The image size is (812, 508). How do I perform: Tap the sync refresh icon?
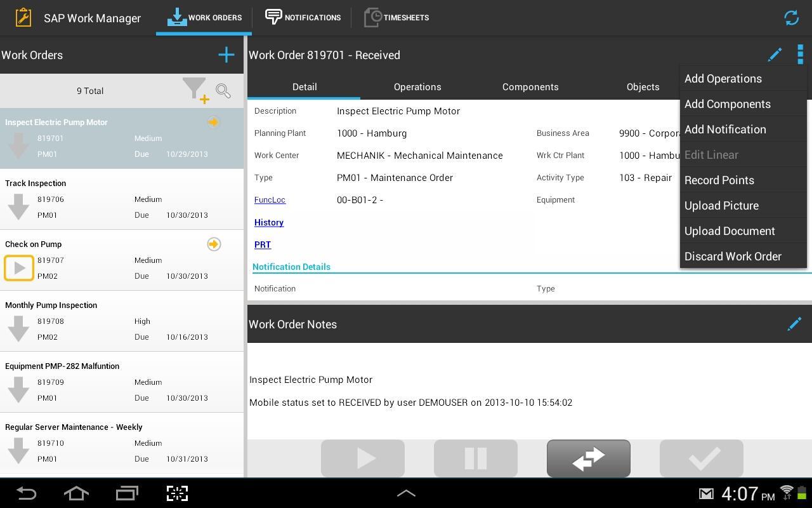(x=791, y=18)
